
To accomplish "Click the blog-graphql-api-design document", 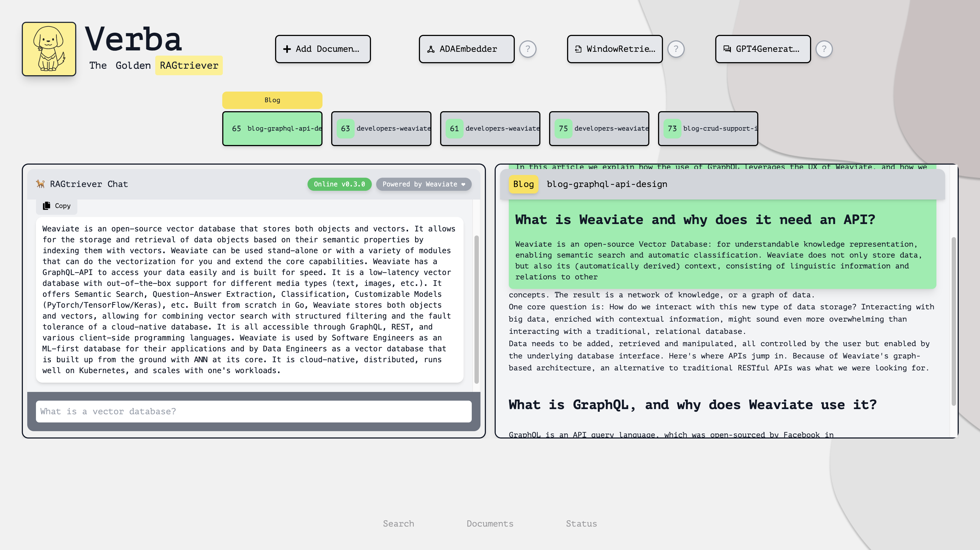I will coord(273,128).
